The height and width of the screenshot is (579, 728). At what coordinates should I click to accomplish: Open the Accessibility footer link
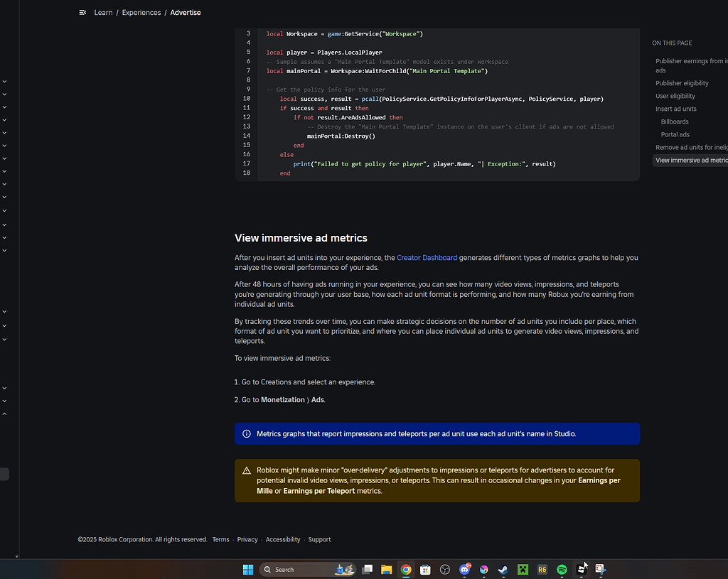coord(283,539)
